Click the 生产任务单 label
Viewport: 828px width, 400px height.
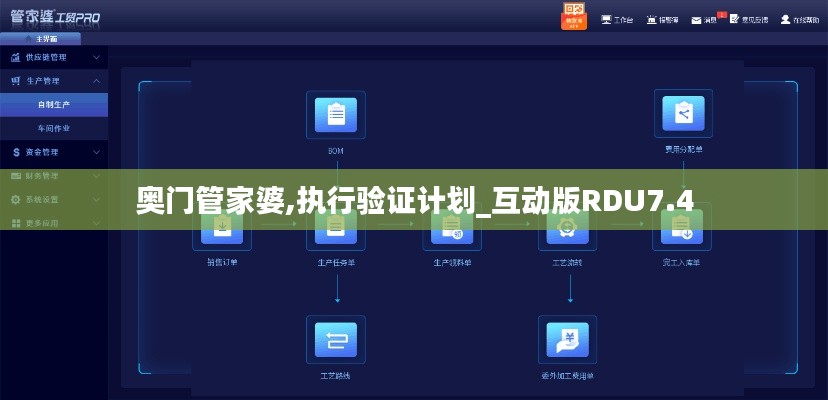click(x=336, y=262)
